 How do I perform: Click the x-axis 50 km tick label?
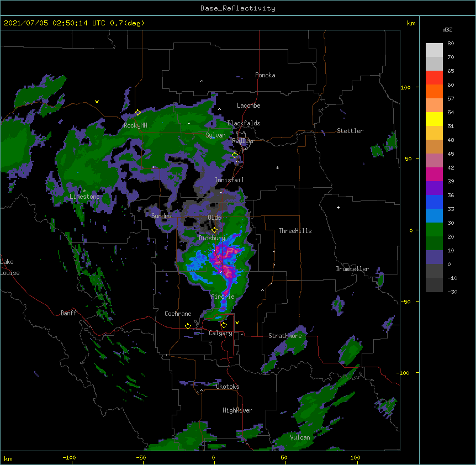(284, 457)
